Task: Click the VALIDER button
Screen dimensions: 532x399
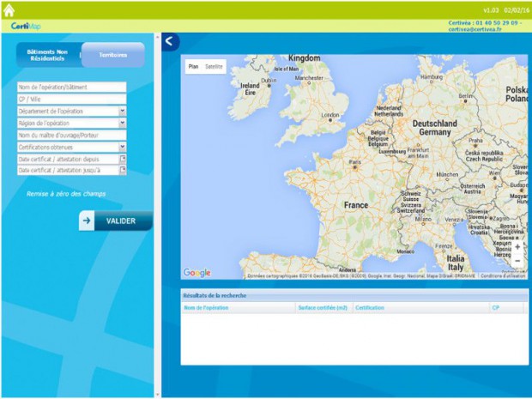Action: click(116, 221)
